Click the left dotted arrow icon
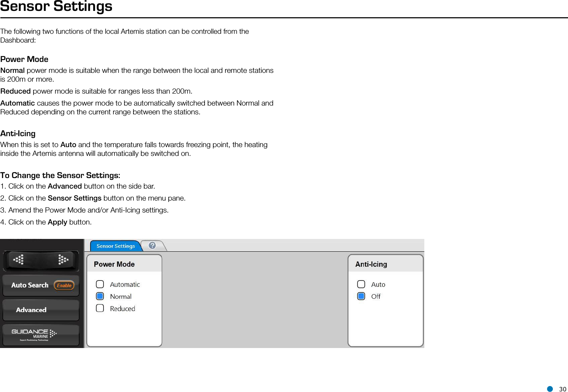 18,260
